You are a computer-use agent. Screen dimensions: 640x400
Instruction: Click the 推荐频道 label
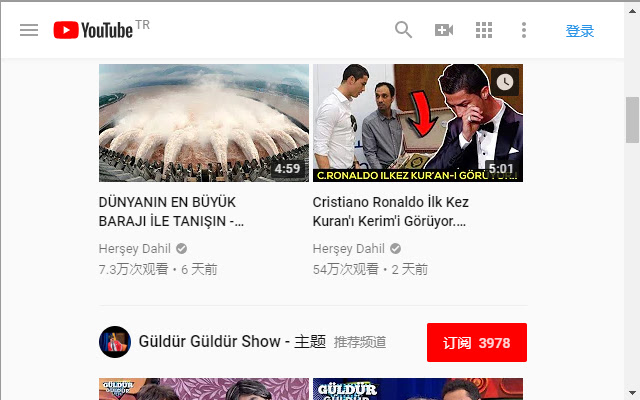click(x=360, y=342)
